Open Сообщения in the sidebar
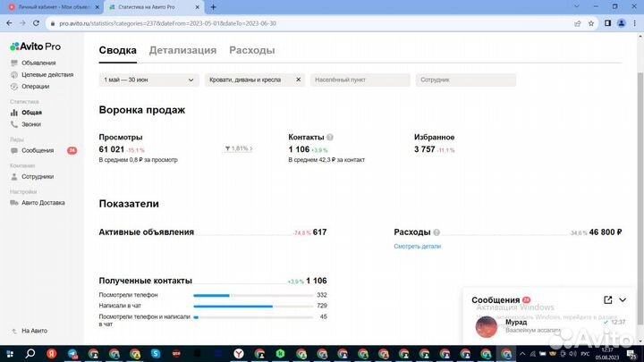644x362 pixels. click(x=38, y=151)
